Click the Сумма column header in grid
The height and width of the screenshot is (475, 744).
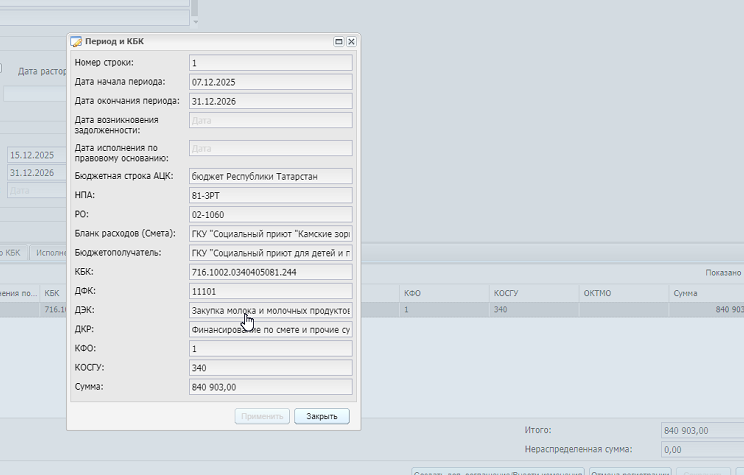click(707, 293)
